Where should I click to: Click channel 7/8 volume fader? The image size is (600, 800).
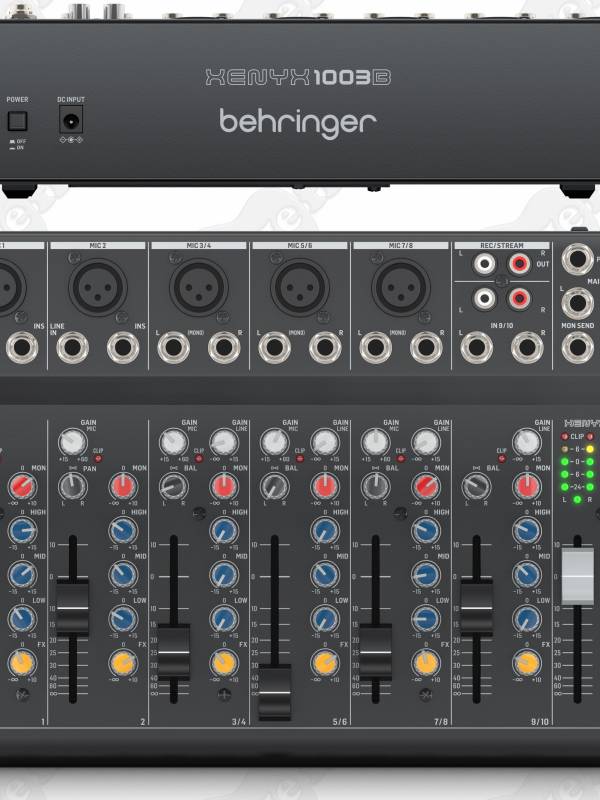376,652
